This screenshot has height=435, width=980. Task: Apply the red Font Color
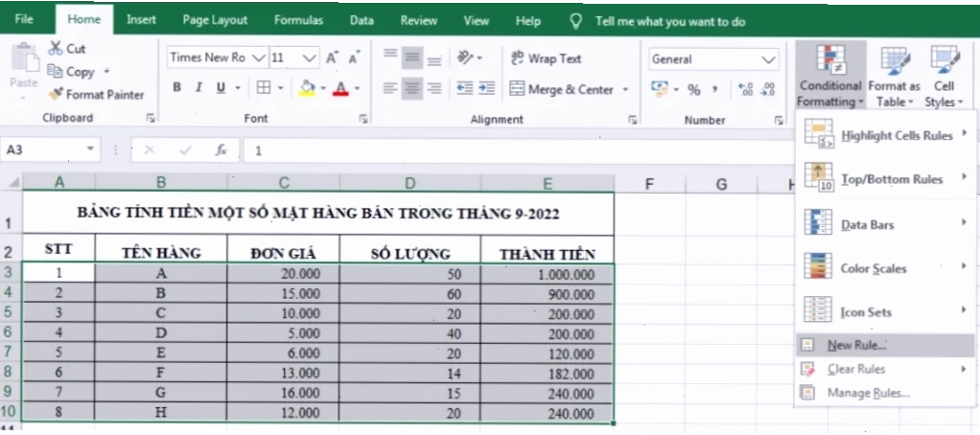click(340, 88)
